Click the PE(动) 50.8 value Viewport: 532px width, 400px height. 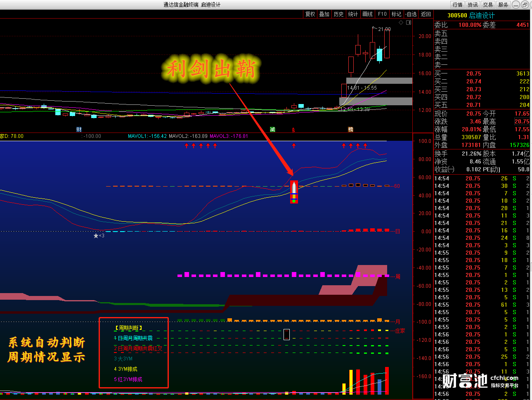point(524,169)
